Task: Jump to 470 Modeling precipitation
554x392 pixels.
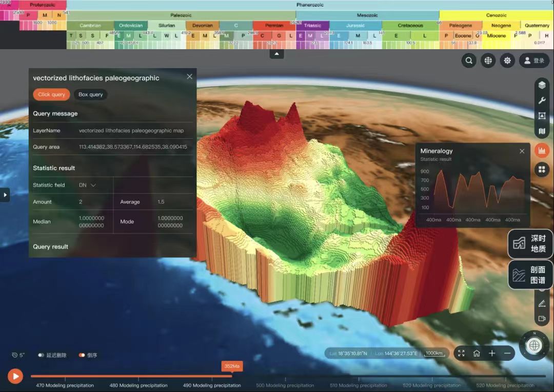Action: pos(65,385)
